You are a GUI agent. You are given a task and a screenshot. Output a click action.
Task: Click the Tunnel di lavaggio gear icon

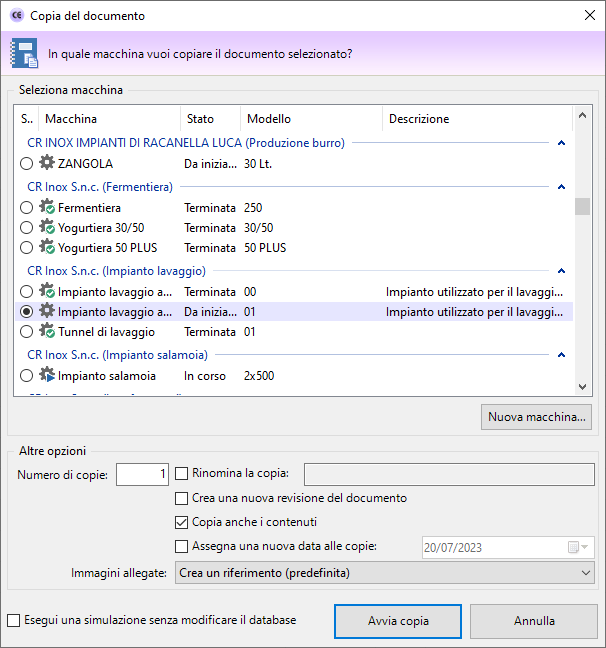[x=46, y=331]
